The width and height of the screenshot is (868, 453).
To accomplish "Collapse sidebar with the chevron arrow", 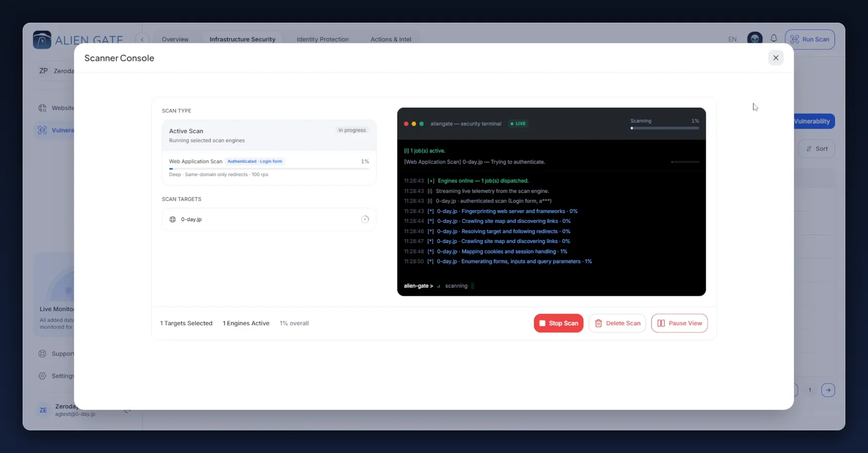I will (142, 39).
